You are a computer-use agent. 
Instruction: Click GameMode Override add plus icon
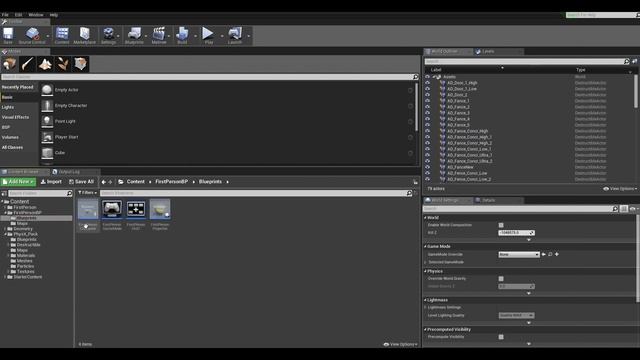(x=557, y=254)
